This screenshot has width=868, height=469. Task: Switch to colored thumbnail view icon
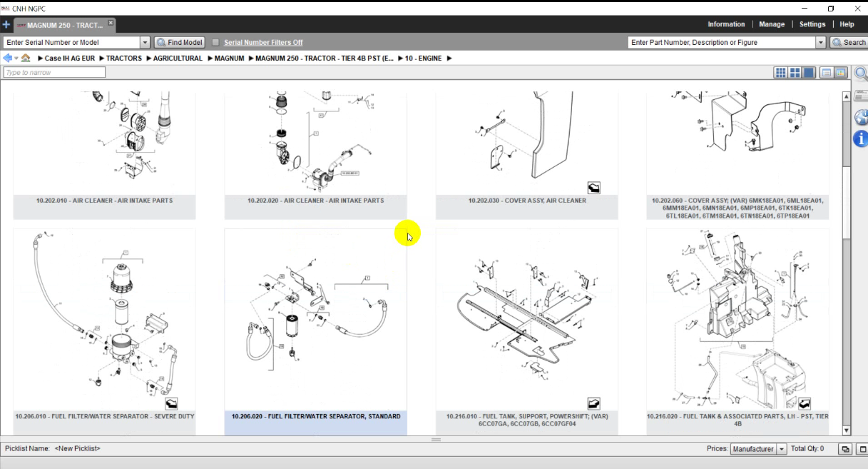pyautogui.click(x=840, y=73)
